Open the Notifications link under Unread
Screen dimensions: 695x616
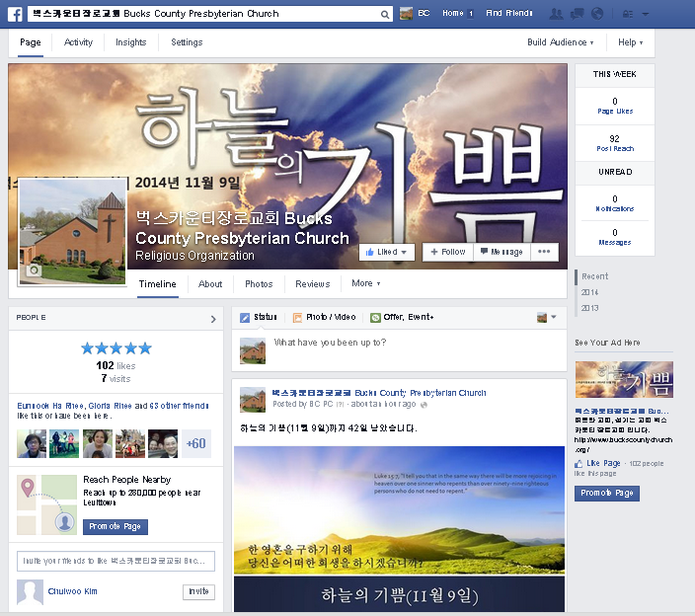[x=615, y=208]
